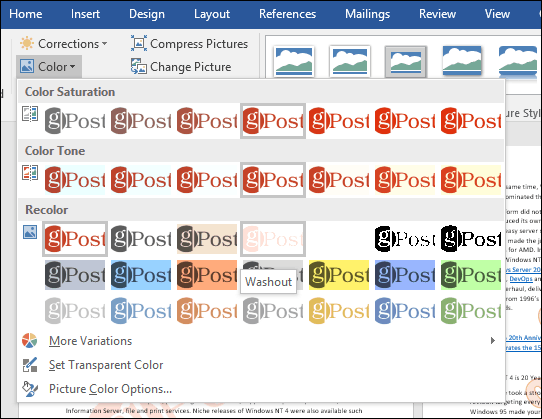Image resolution: width=542 pixels, height=419 pixels.
Task: Apply the dark green recolor swatch
Action: [471, 275]
